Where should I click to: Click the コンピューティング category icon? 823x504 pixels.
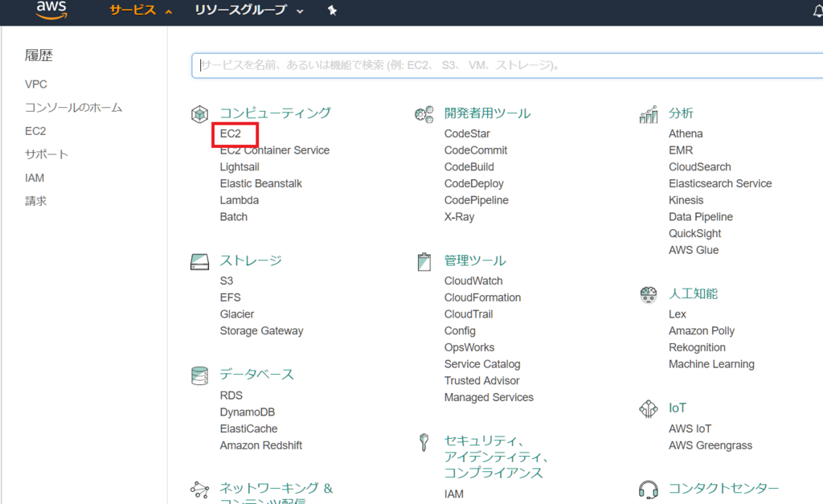point(199,114)
